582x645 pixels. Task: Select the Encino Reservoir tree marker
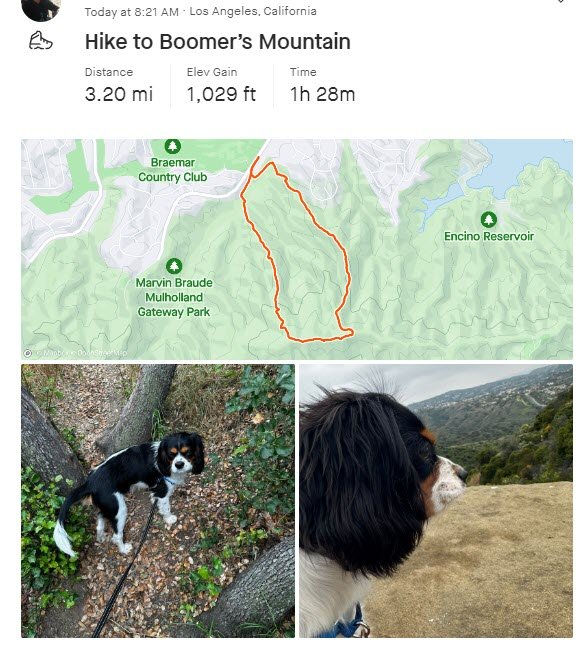pyautogui.click(x=489, y=219)
